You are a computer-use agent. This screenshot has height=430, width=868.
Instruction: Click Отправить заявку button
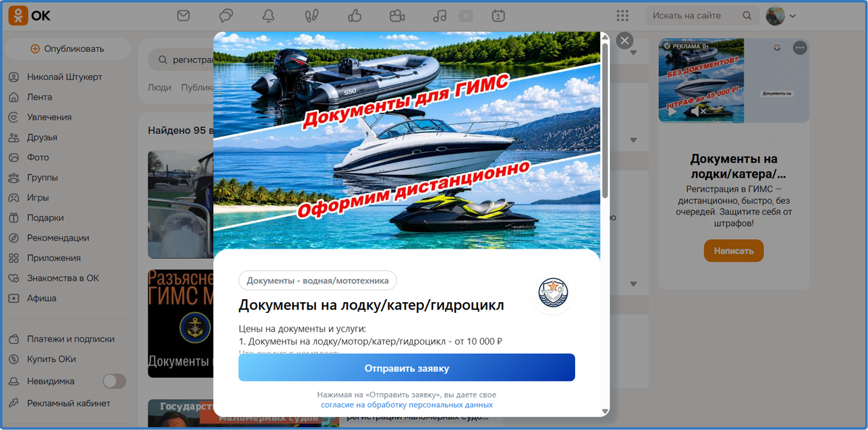point(407,368)
